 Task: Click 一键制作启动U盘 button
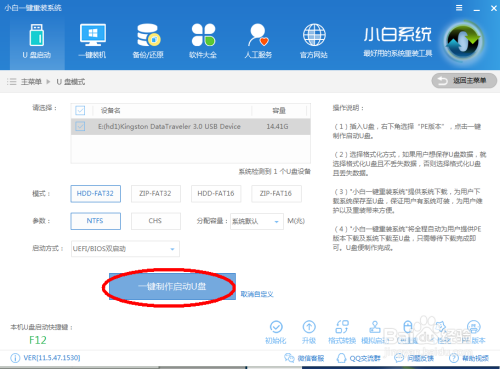(x=172, y=287)
